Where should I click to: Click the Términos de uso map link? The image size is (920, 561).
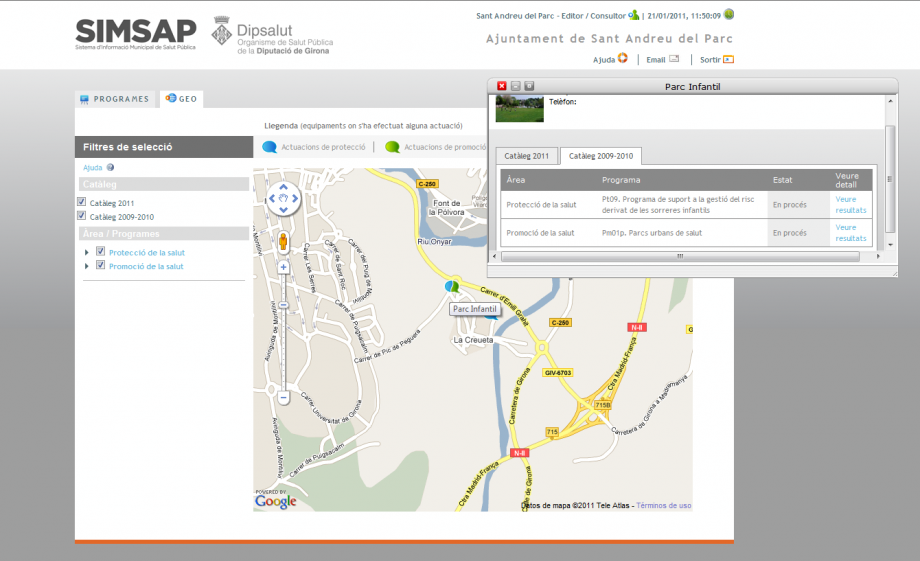pyautogui.click(x=663, y=505)
